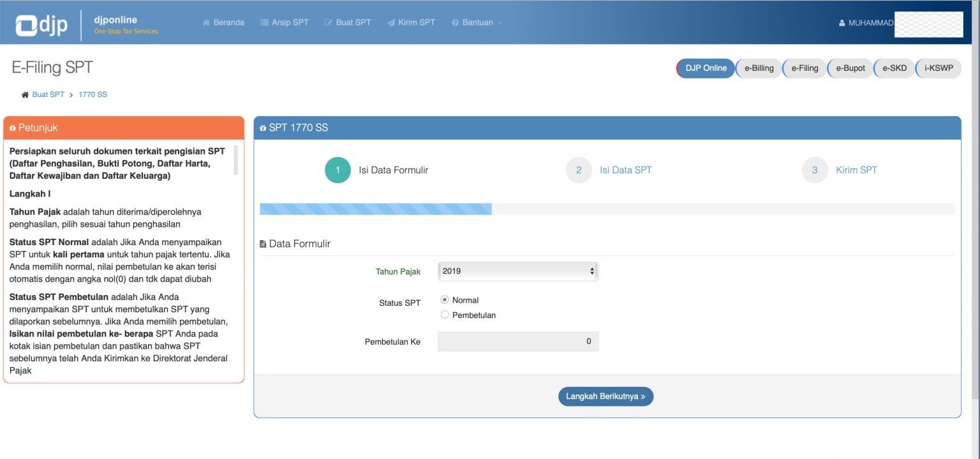Select the Normal status radio button
This screenshot has width=980, height=459.
click(x=445, y=299)
